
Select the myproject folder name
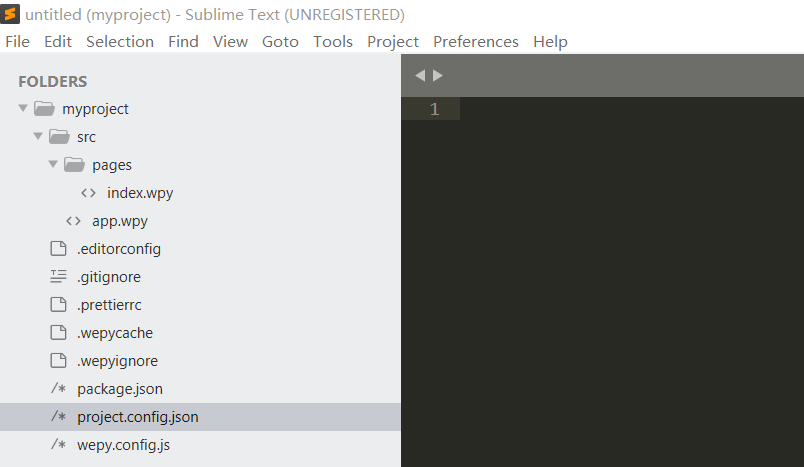click(x=95, y=109)
